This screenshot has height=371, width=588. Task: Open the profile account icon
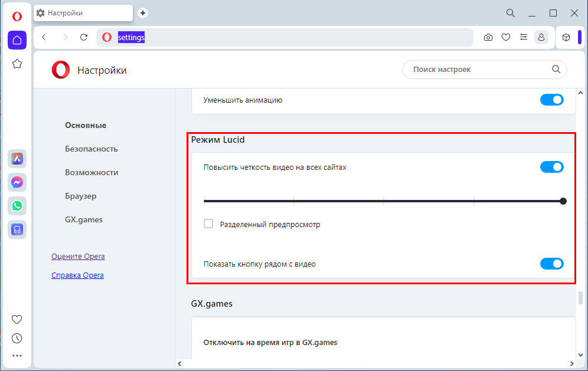click(541, 37)
